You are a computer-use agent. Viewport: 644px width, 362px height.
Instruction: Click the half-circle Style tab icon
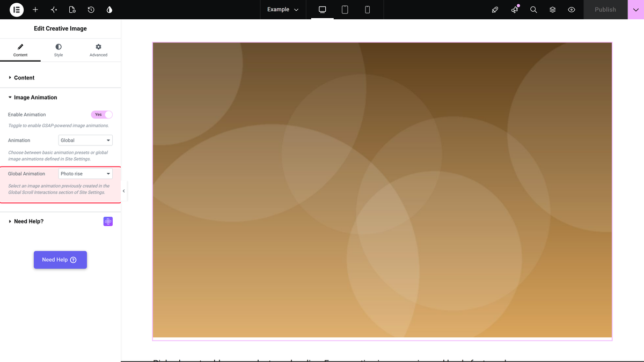click(58, 47)
